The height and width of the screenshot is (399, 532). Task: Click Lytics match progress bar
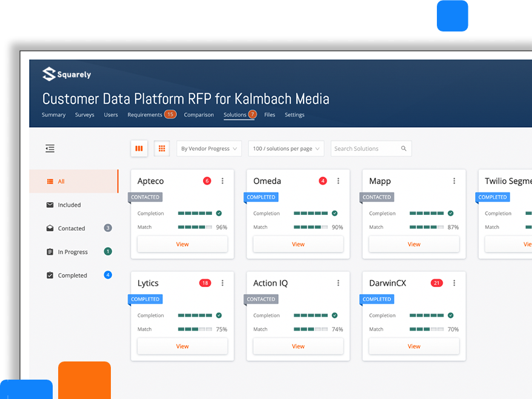[x=195, y=329]
